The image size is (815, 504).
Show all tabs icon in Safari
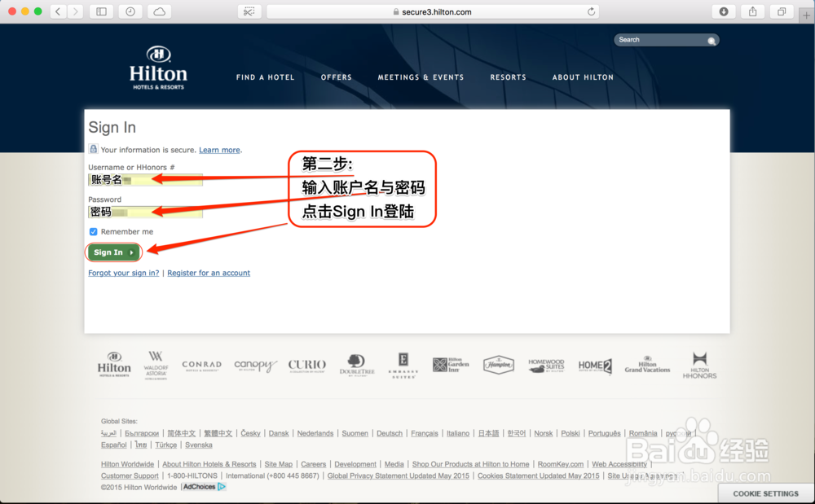(x=782, y=11)
